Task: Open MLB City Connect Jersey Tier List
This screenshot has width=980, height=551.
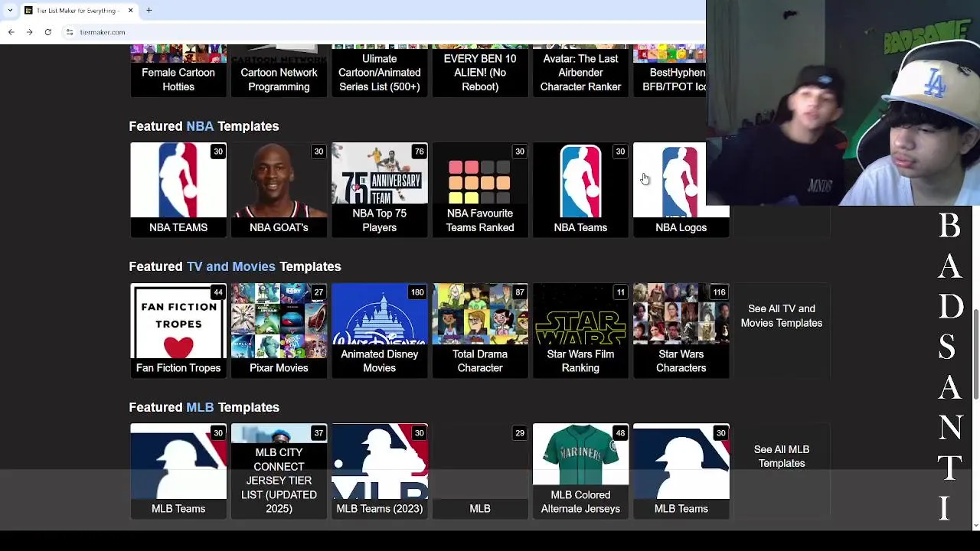Action: click(x=279, y=471)
